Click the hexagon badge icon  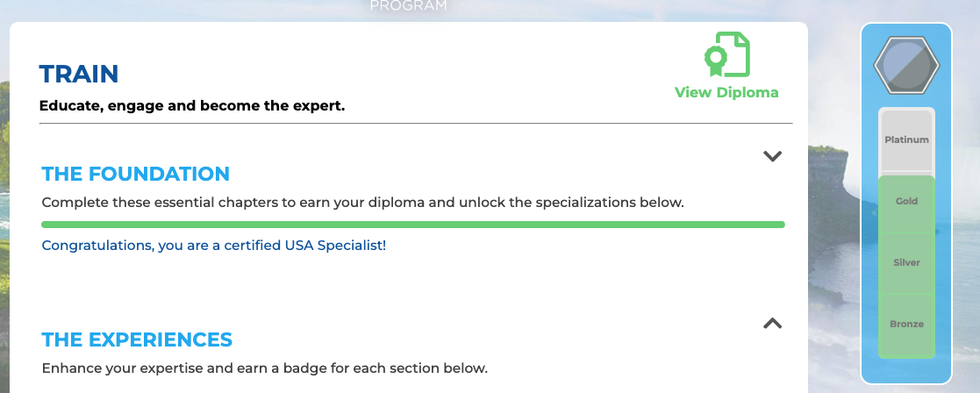[906, 65]
